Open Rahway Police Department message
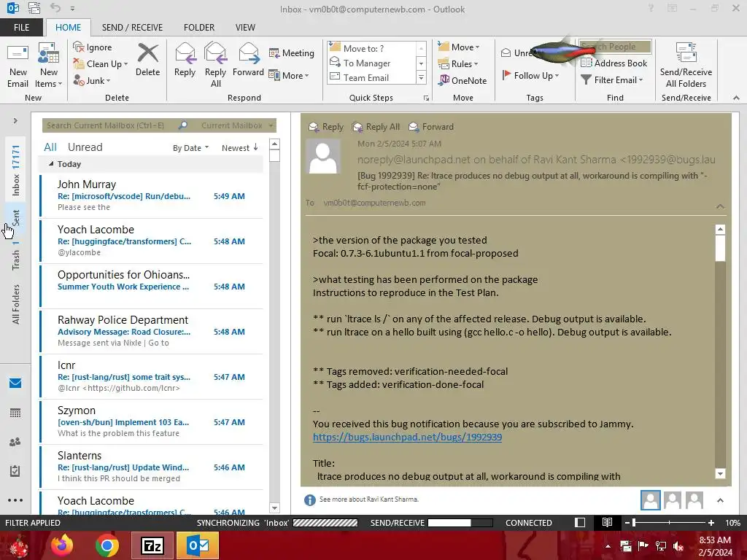The image size is (747, 560). (x=152, y=332)
